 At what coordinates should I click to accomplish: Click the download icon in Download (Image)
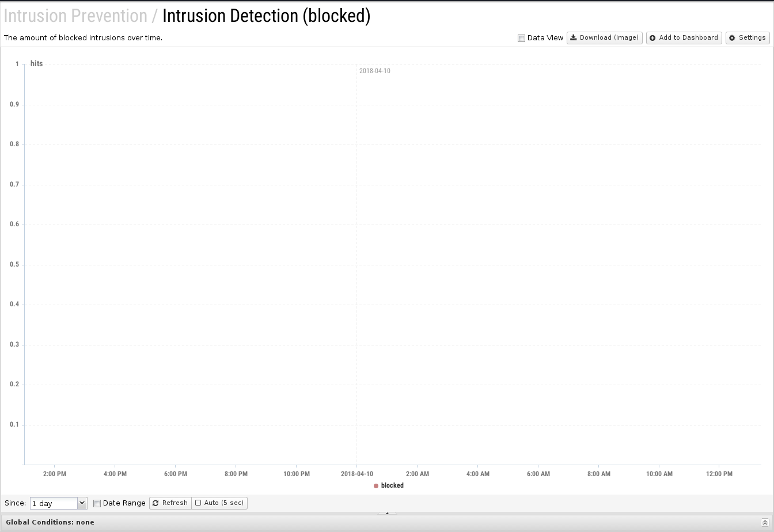pyautogui.click(x=574, y=38)
